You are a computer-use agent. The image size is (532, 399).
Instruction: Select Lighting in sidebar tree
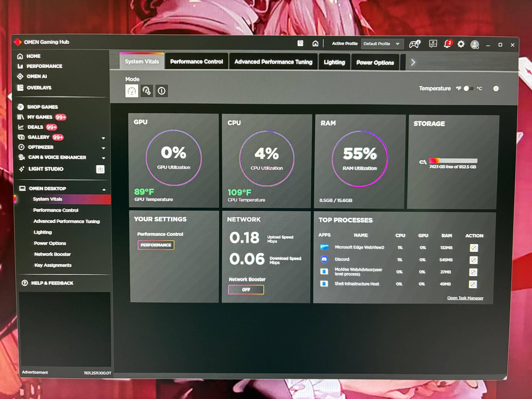tap(43, 232)
